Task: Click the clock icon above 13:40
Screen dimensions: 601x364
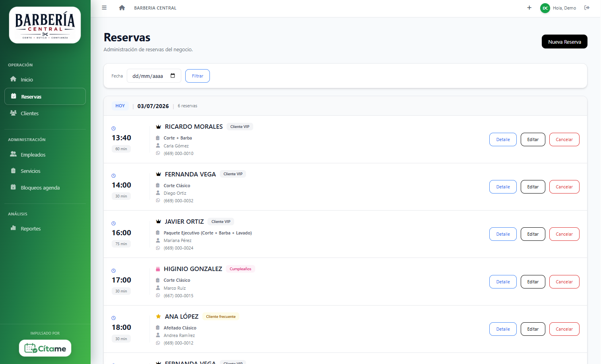Action: [x=114, y=128]
